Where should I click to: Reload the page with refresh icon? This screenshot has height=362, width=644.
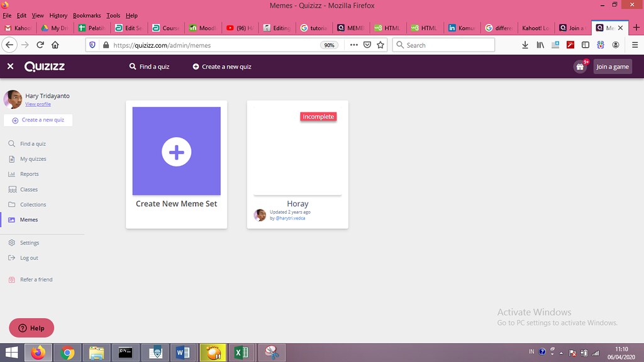coord(40,45)
